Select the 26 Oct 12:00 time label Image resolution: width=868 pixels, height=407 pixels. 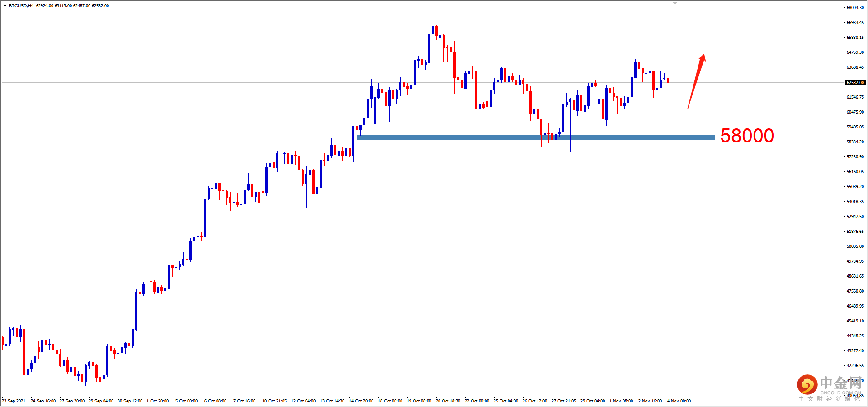click(535, 401)
